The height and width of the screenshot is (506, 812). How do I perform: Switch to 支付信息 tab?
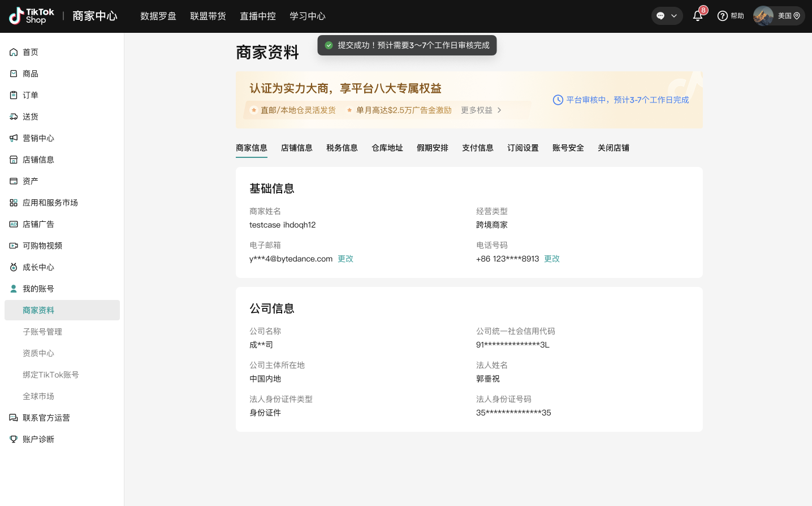(x=478, y=148)
